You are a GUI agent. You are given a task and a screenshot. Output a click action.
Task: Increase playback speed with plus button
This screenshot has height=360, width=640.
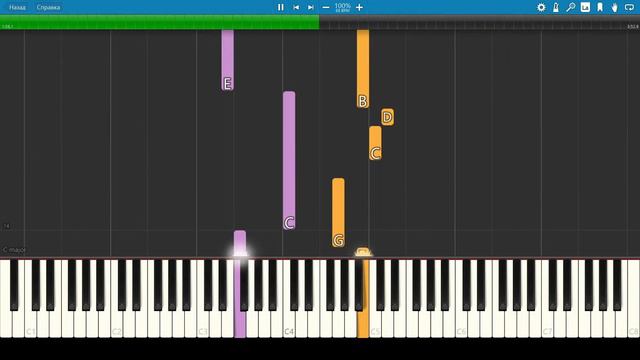pos(359,7)
